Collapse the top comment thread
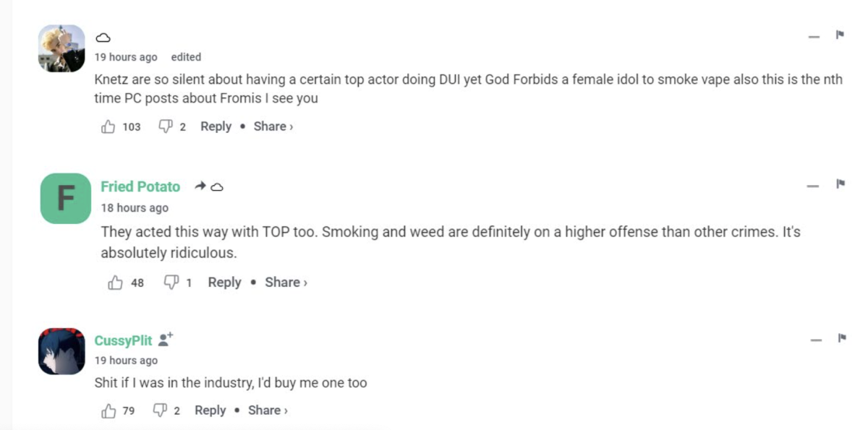This screenshot has width=868, height=430. point(814,37)
